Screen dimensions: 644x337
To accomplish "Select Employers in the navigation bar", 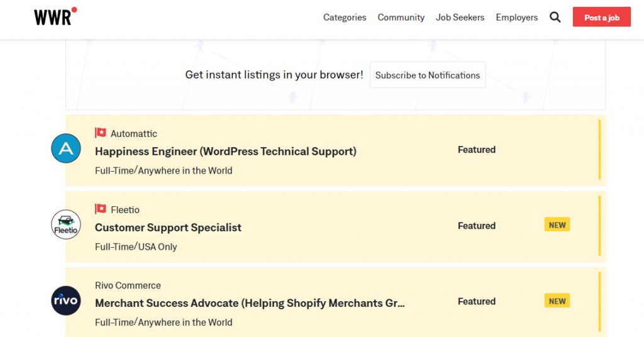I will coord(516,18).
